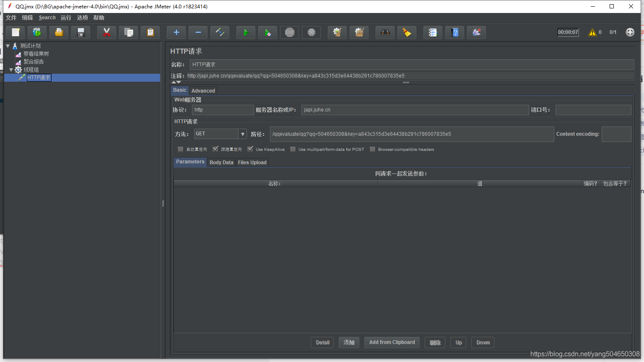This screenshot has width=644, height=362.
Task: Click the remote engine status globe icon
Action: pyautogui.click(x=630, y=32)
